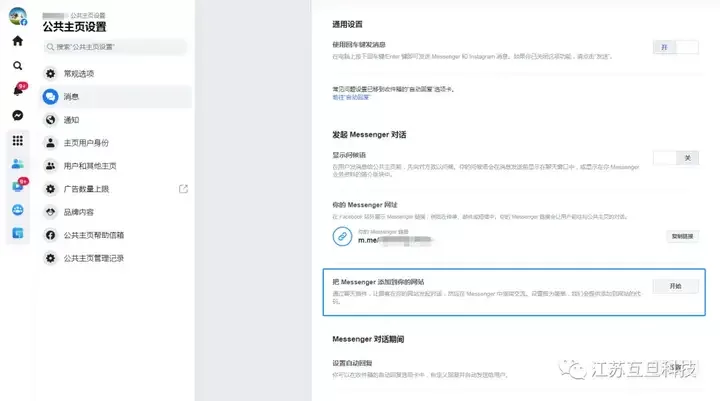The width and height of the screenshot is (720, 401).
Task: Click the 显示问候语 label
Action: tap(349, 155)
